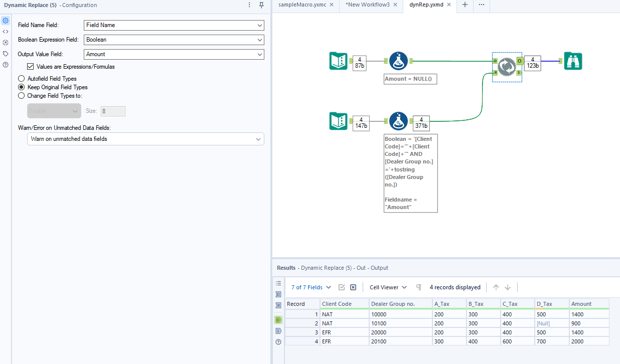Select the Browse tool at workflow end
The height and width of the screenshot is (364, 620).
tap(573, 61)
